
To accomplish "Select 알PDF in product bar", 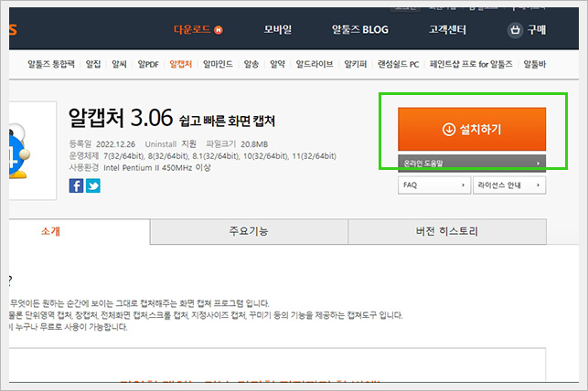I will [148, 64].
